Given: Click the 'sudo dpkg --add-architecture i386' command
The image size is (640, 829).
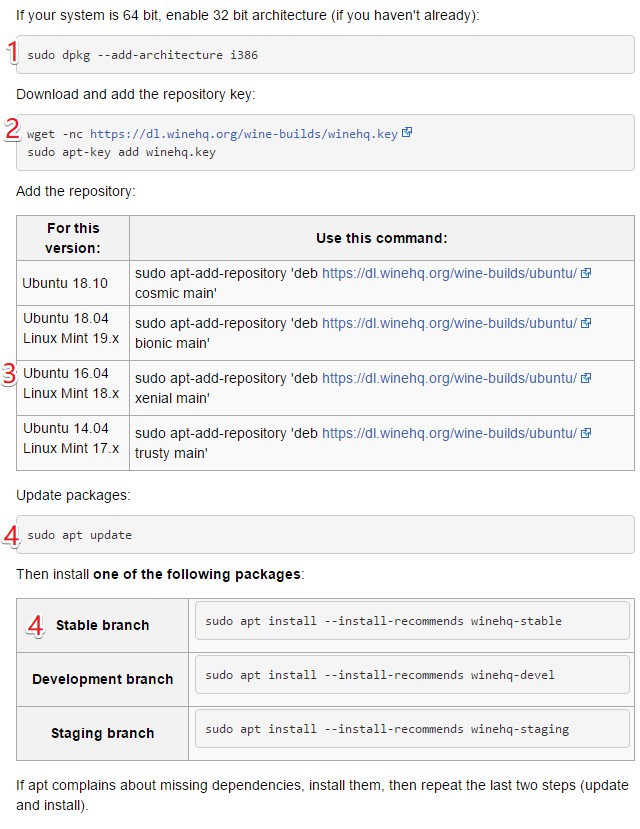Looking at the screenshot, I should [x=143, y=55].
